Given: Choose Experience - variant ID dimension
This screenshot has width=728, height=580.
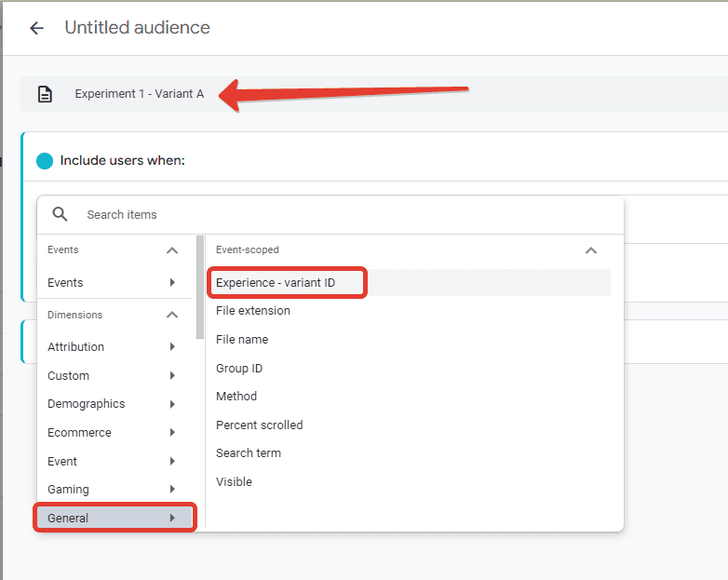Looking at the screenshot, I should coord(410,282).
